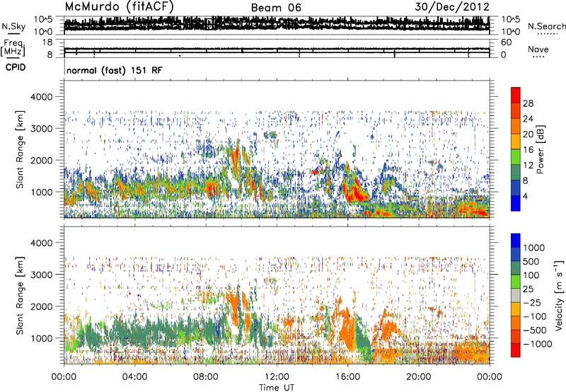Click the '28' power colorbar tick
The height and width of the screenshot is (392, 566).
(528, 103)
